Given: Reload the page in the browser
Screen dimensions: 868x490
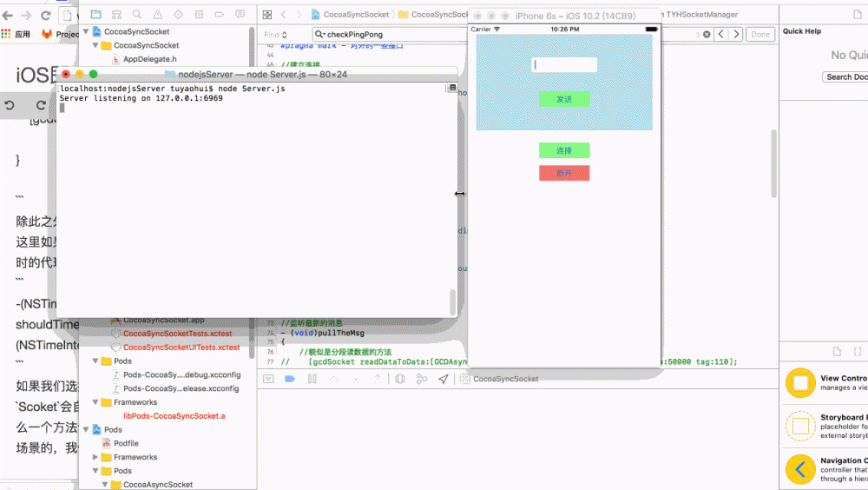Looking at the screenshot, I should (45, 16).
